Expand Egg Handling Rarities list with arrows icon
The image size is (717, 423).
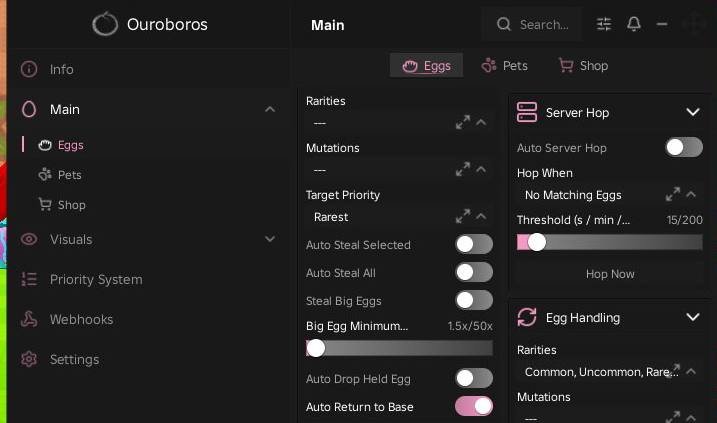(674, 370)
